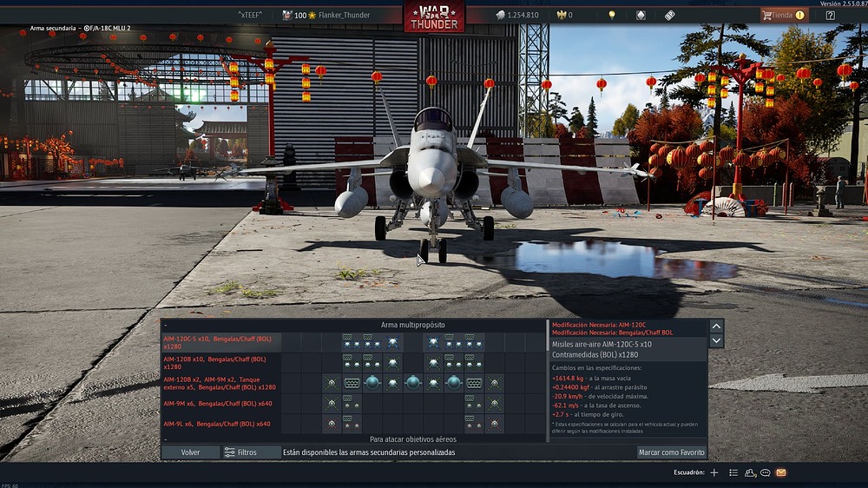
Task: Open the friends search icon in bottom bar
Action: [x=750, y=472]
